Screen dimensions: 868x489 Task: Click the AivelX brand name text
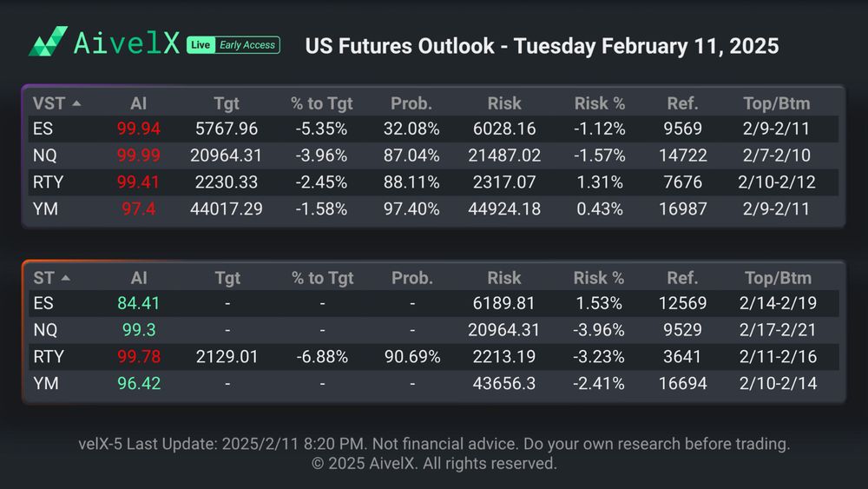pos(126,43)
